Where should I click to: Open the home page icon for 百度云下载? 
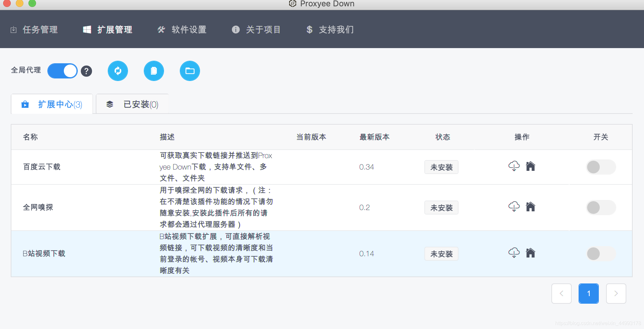pyautogui.click(x=531, y=166)
